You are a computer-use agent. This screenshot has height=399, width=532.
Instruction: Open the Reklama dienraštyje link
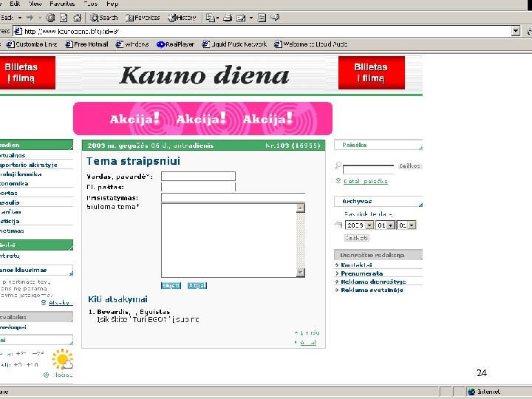[373, 282]
